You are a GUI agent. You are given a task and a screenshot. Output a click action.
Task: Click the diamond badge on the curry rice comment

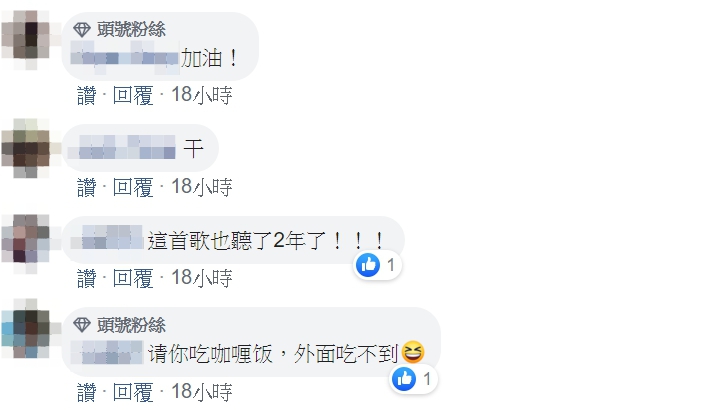[x=82, y=325]
